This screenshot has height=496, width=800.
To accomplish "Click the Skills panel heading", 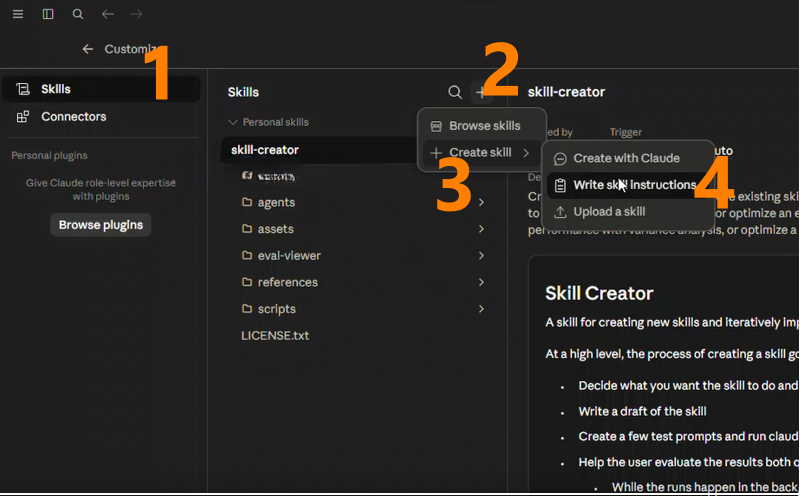I will point(243,92).
